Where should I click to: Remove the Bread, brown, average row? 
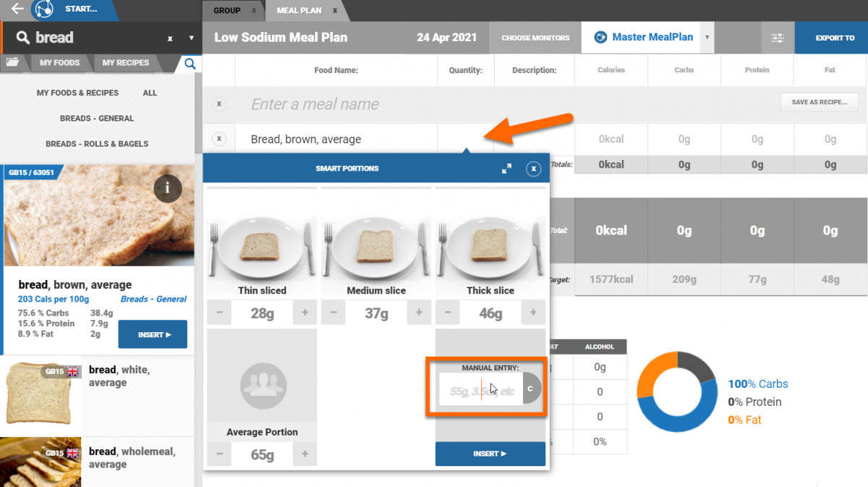[x=219, y=139]
